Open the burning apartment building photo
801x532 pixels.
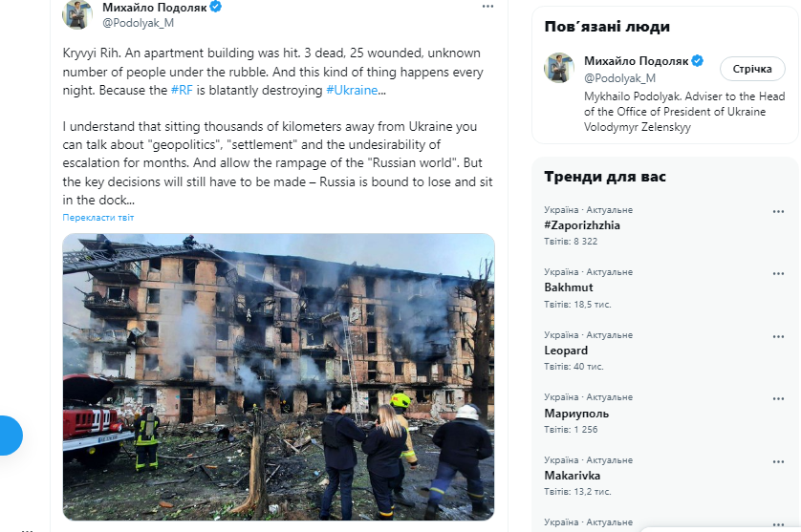(x=278, y=376)
